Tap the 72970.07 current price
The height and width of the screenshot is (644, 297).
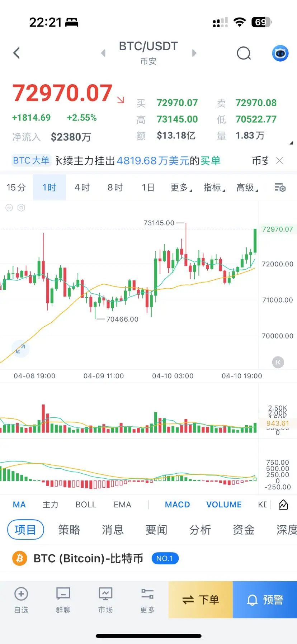coord(62,93)
